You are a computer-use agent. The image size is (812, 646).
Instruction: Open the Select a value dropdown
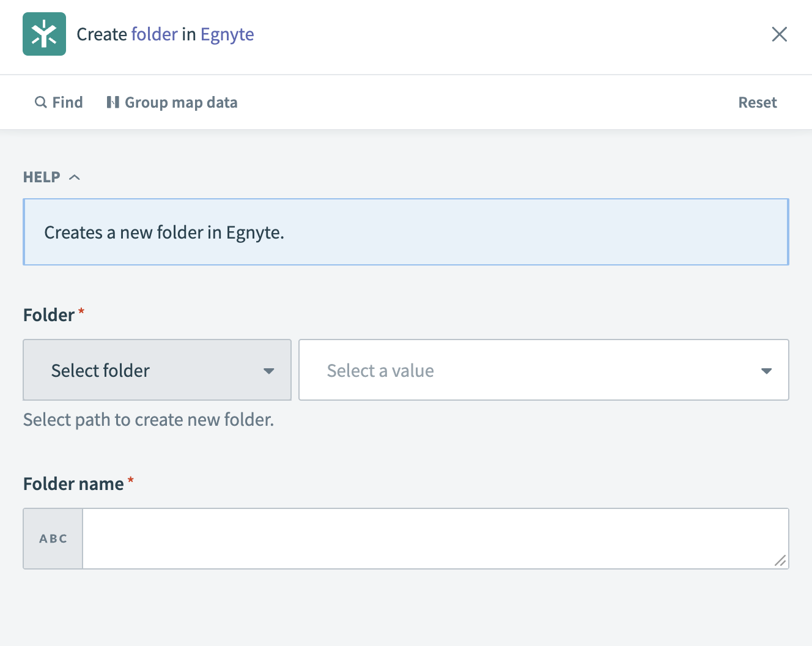[x=543, y=370]
